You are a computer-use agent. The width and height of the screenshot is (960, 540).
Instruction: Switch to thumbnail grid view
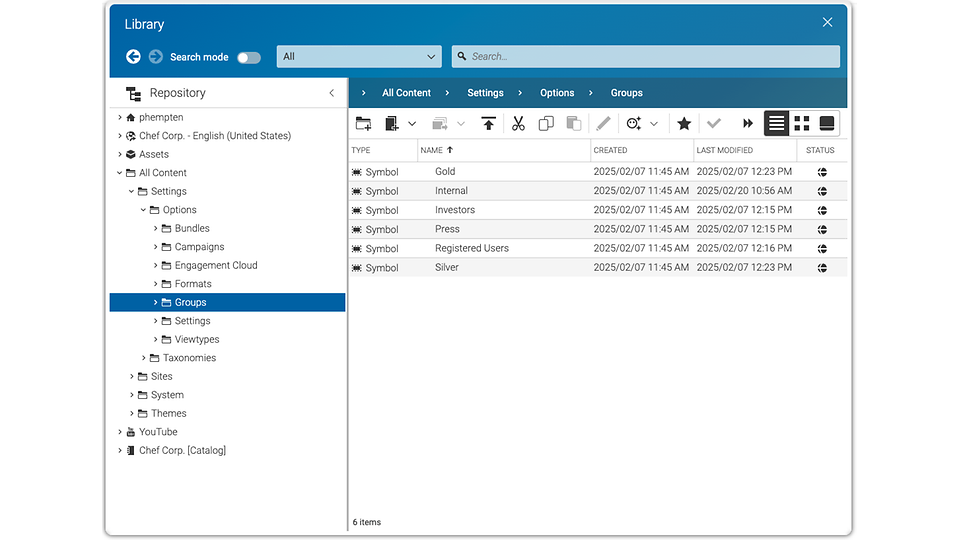click(802, 123)
